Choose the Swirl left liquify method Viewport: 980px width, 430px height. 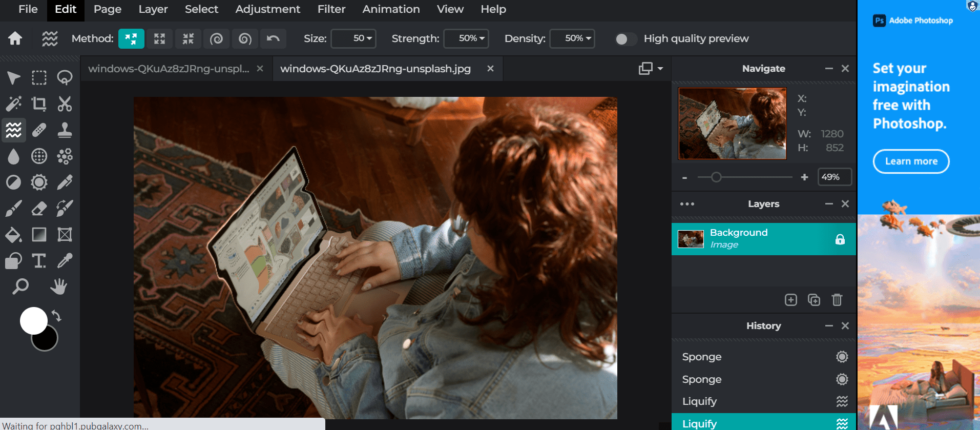coord(245,38)
